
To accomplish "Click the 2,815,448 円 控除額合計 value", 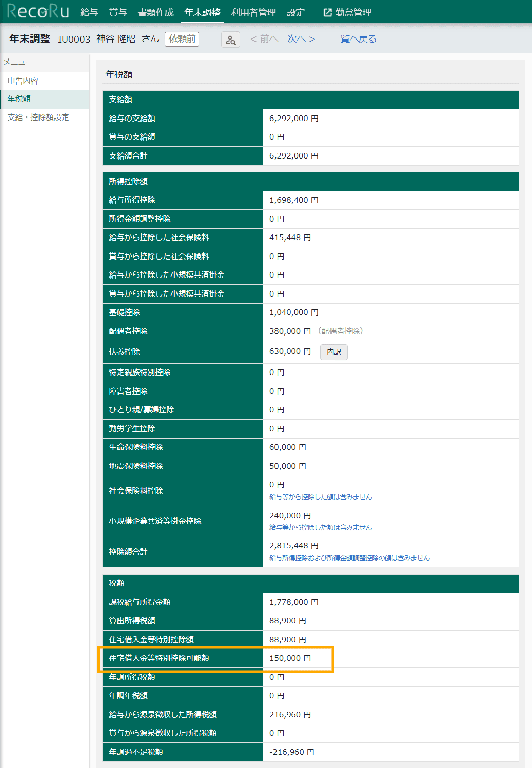I will [294, 546].
